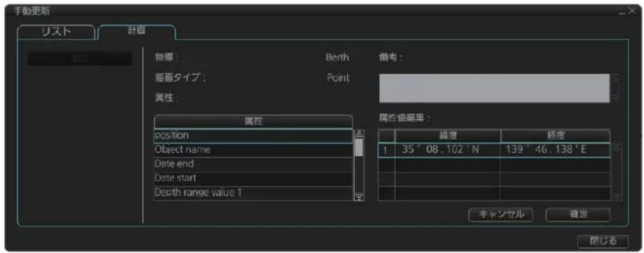Click the attribute list scroll down arrow
The width and height of the screenshot is (644, 253).
click(x=358, y=197)
